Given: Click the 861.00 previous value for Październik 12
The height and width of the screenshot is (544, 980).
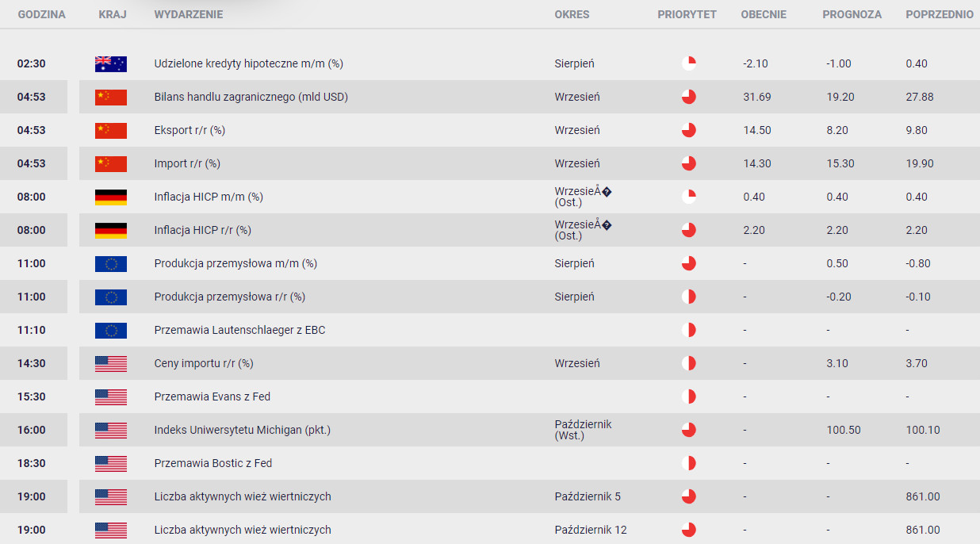Looking at the screenshot, I should (923, 530).
